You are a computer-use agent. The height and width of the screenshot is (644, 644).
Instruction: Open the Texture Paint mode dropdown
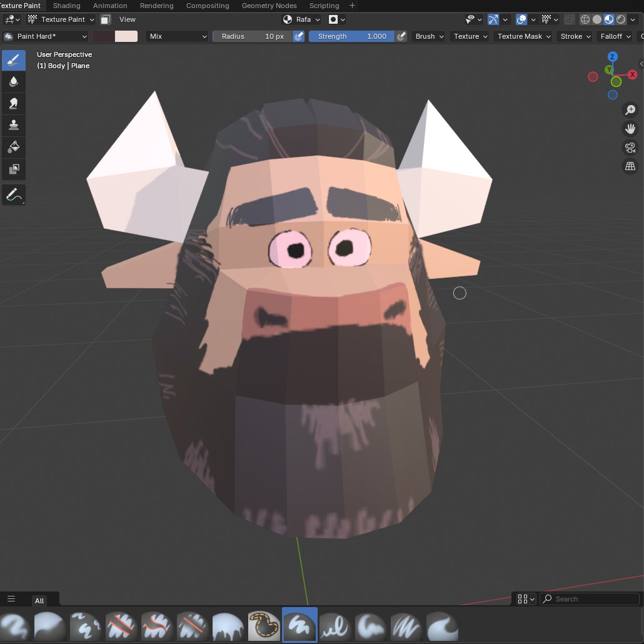[63, 19]
